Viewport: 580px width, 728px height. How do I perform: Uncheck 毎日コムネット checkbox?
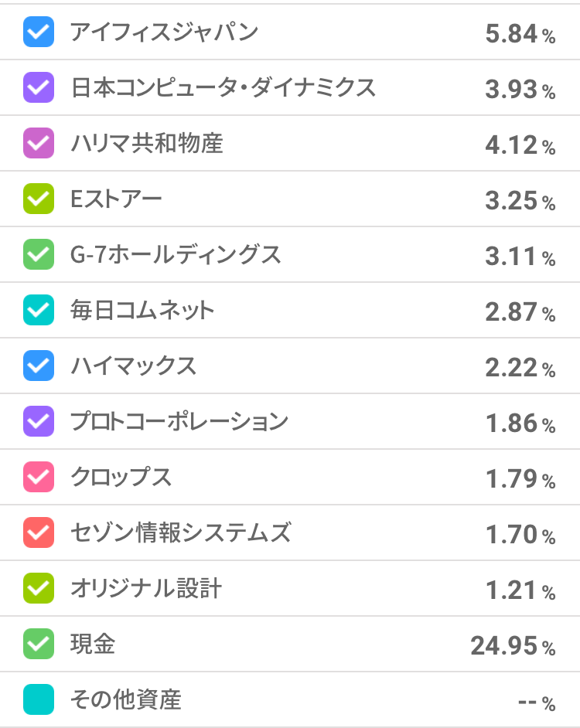[x=39, y=311]
